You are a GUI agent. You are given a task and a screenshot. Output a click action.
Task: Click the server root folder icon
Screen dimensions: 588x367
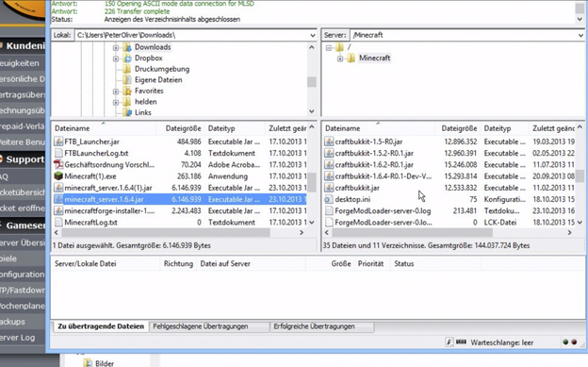tap(339, 47)
